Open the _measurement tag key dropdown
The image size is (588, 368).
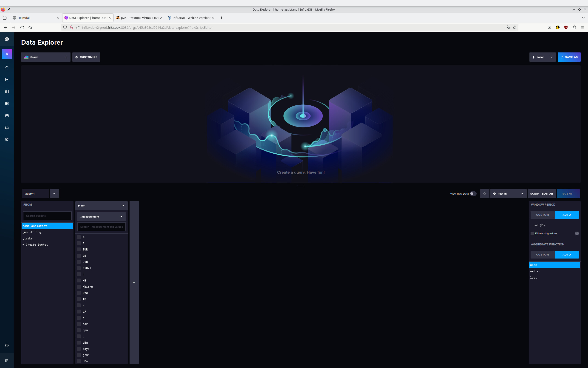101,217
